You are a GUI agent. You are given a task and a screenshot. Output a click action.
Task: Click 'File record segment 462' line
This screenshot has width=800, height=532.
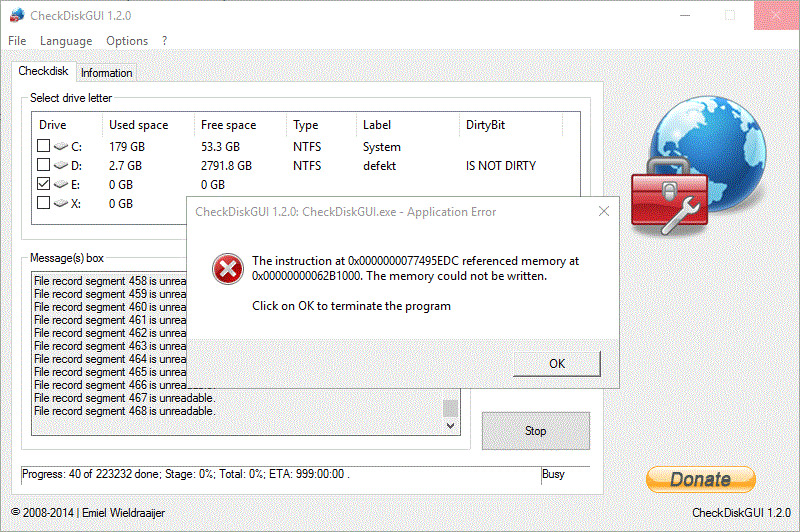[x=110, y=333]
